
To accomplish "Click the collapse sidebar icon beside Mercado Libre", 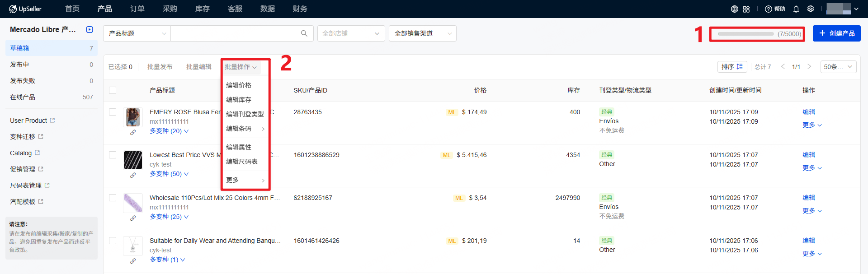I will tap(90, 29).
